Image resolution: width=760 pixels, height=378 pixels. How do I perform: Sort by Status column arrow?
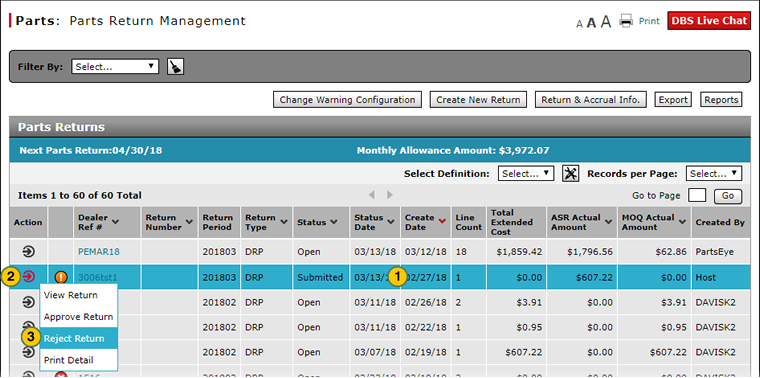point(334,222)
